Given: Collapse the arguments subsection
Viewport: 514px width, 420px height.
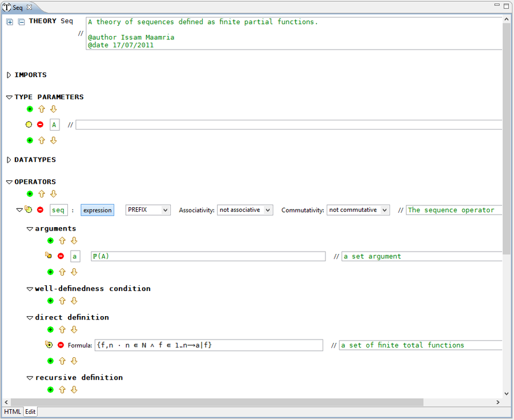Looking at the screenshot, I should pyautogui.click(x=30, y=229).
